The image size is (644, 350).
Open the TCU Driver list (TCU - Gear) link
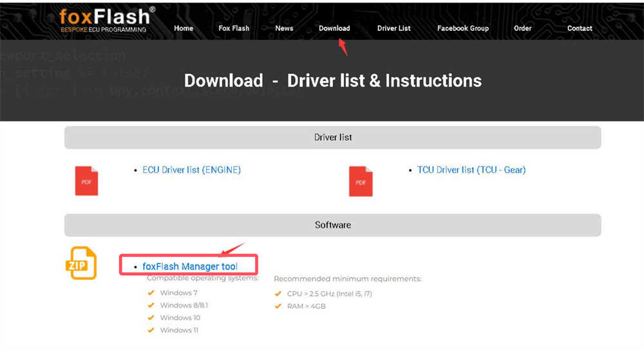(x=471, y=170)
